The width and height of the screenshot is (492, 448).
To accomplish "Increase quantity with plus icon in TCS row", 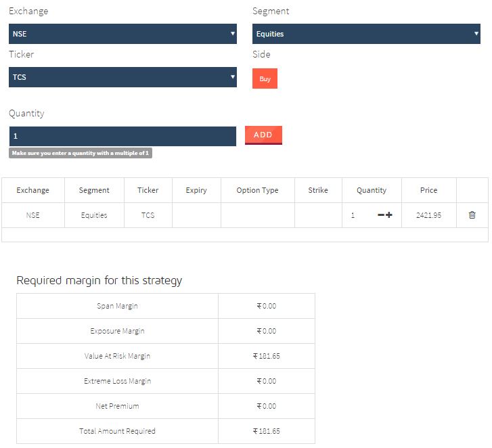I will tap(388, 215).
